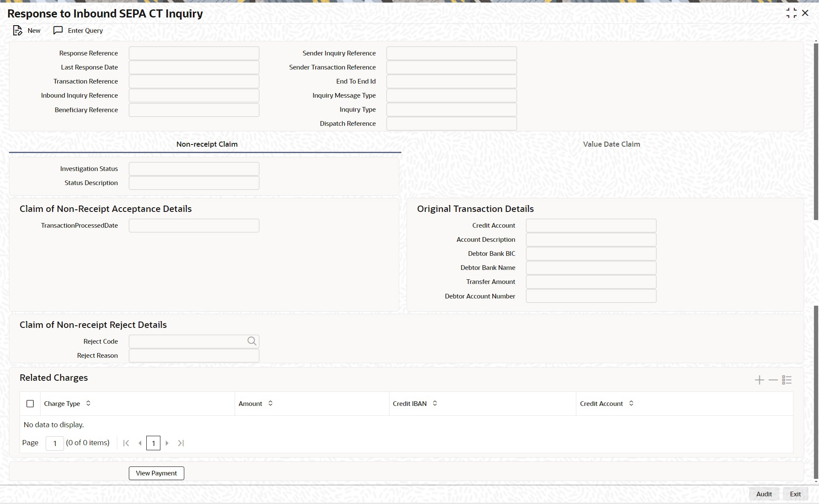Select the Non-receipt Claim tab

(x=207, y=144)
